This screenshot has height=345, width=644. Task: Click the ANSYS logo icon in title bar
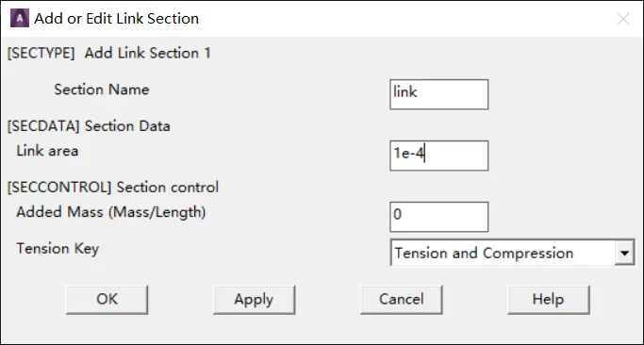(x=19, y=19)
